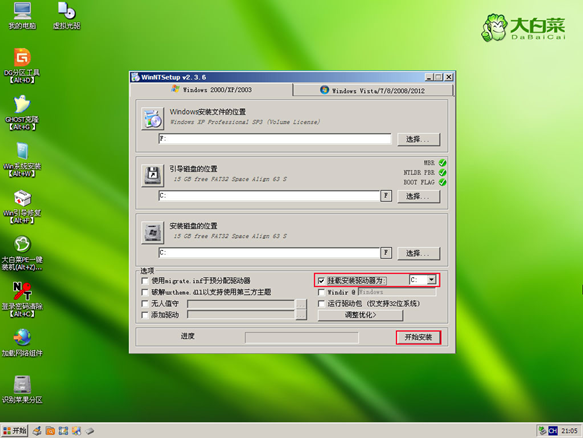Viewport: 583px width, 438px height.
Task: Open the 调整优化 options expander
Action: click(x=360, y=315)
